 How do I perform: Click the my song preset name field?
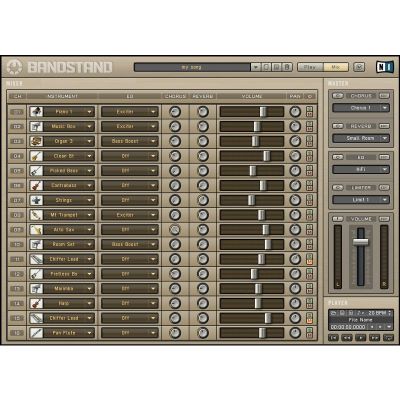click(192, 67)
